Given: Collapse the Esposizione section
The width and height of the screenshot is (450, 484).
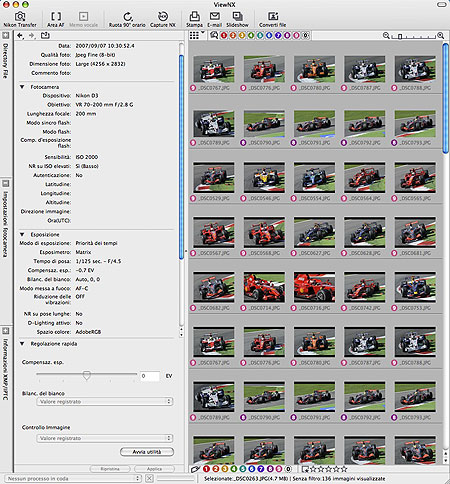Looking at the screenshot, I should (x=22, y=235).
